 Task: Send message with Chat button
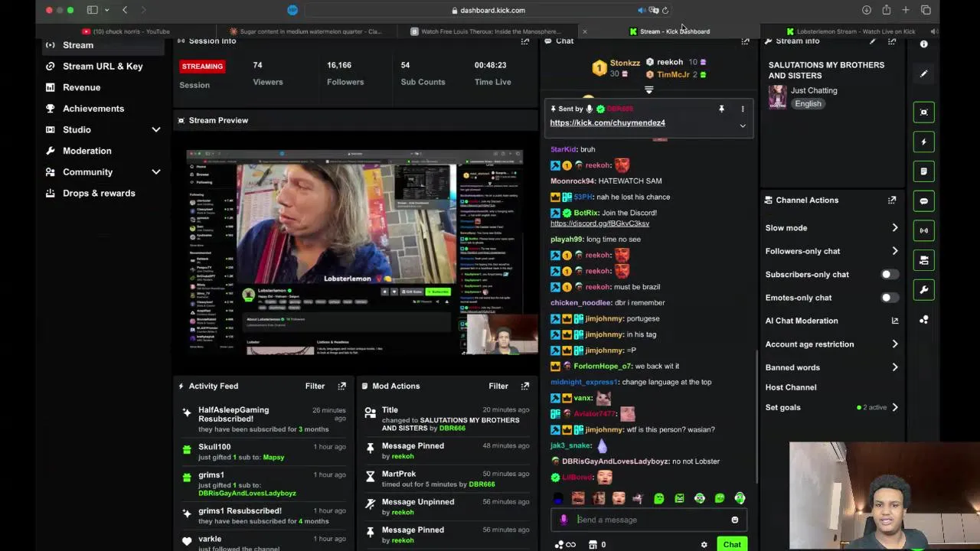(732, 544)
